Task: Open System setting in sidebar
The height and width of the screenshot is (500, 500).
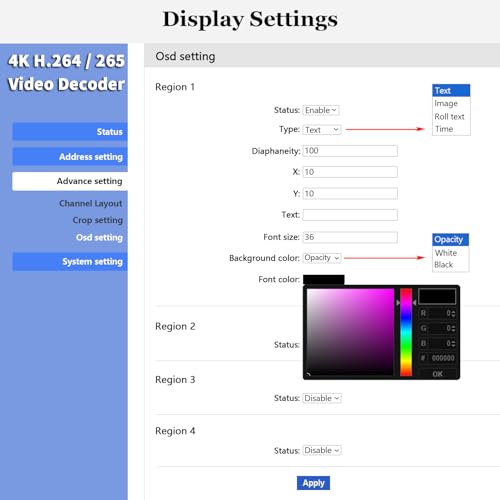Action: pyautogui.click(x=70, y=262)
